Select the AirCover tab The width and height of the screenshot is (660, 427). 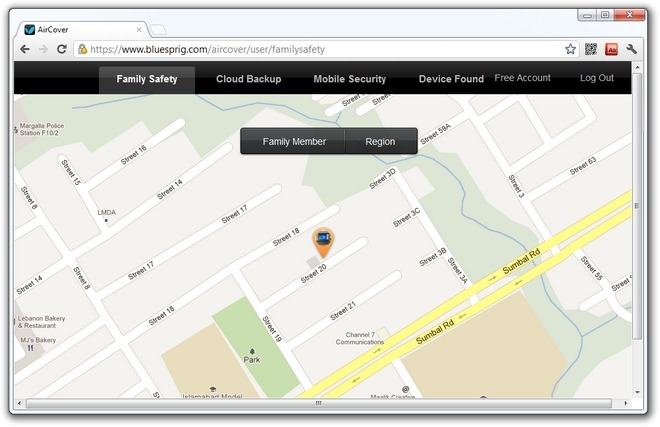point(82,29)
